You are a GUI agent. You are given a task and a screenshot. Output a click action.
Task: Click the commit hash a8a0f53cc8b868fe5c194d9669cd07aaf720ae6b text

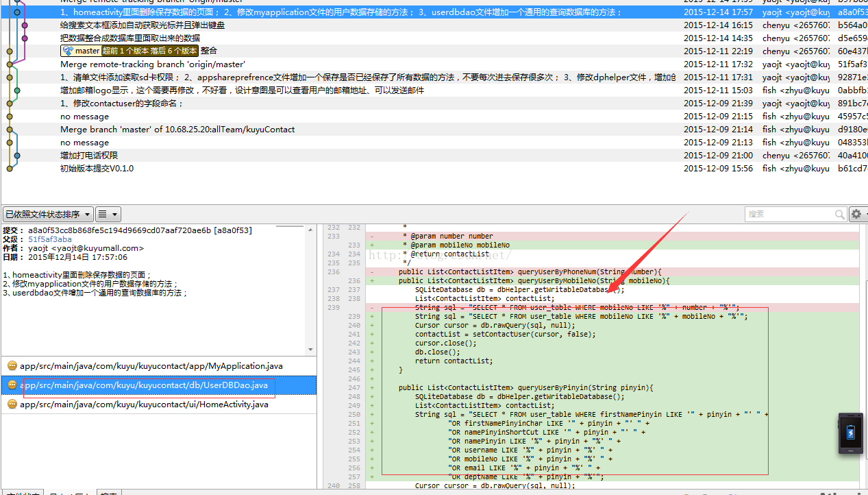click(120, 230)
